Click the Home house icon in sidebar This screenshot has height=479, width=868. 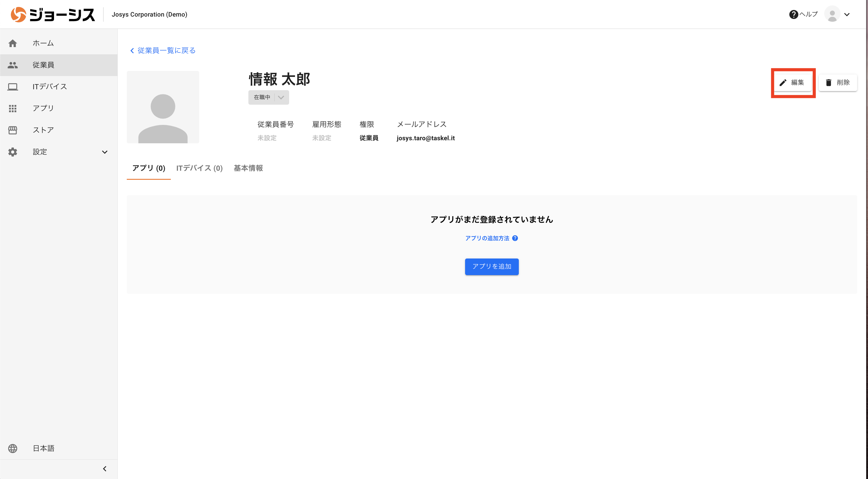coord(13,43)
